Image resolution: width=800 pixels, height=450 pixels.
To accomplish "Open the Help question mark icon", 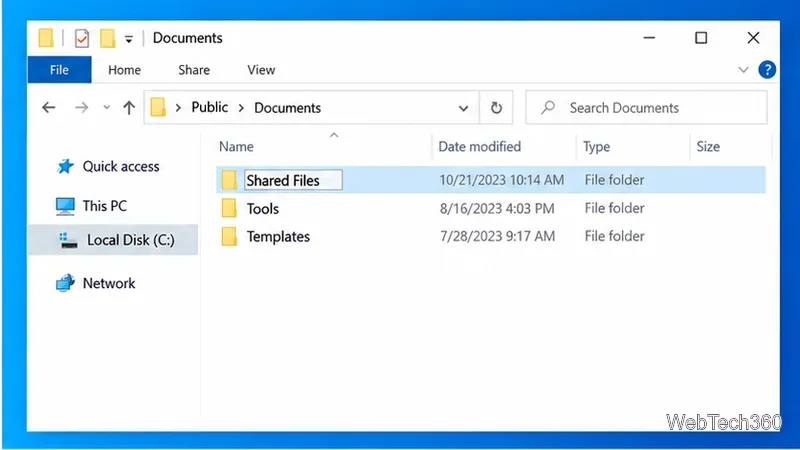I will [767, 69].
